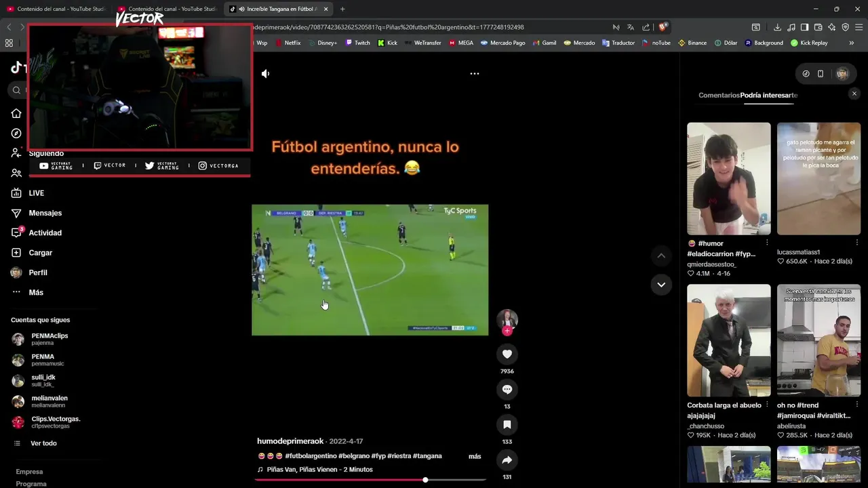Open Corbata larga el abuelo video thumbnail
The width and height of the screenshot is (868, 488).
point(728,340)
